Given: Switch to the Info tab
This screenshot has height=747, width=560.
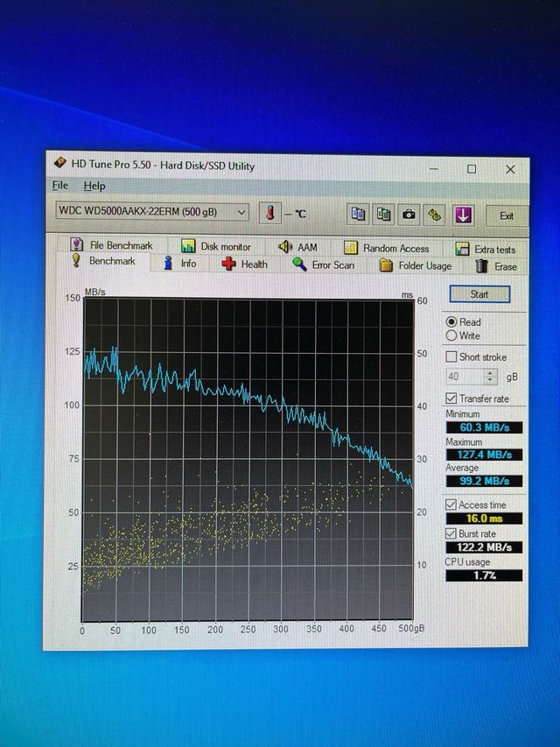Looking at the screenshot, I should point(179,263).
